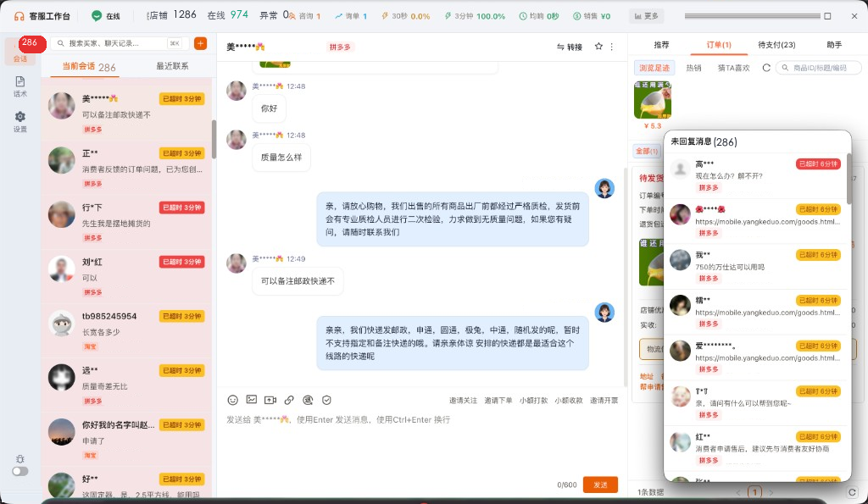Image resolution: width=868 pixels, height=504 pixels.
Task: Click the 客服工作台 logo in title bar
Action: pyautogui.click(x=42, y=16)
